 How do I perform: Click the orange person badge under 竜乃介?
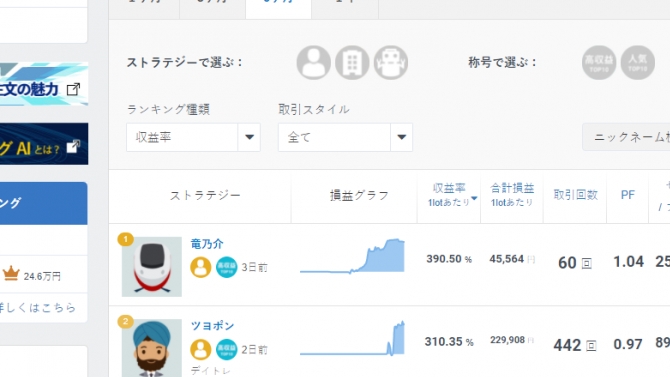click(x=201, y=267)
